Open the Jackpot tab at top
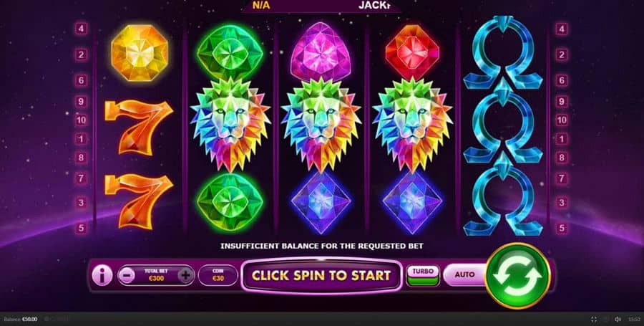This screenshot has width=644, height=326. [x=374, y=6]
